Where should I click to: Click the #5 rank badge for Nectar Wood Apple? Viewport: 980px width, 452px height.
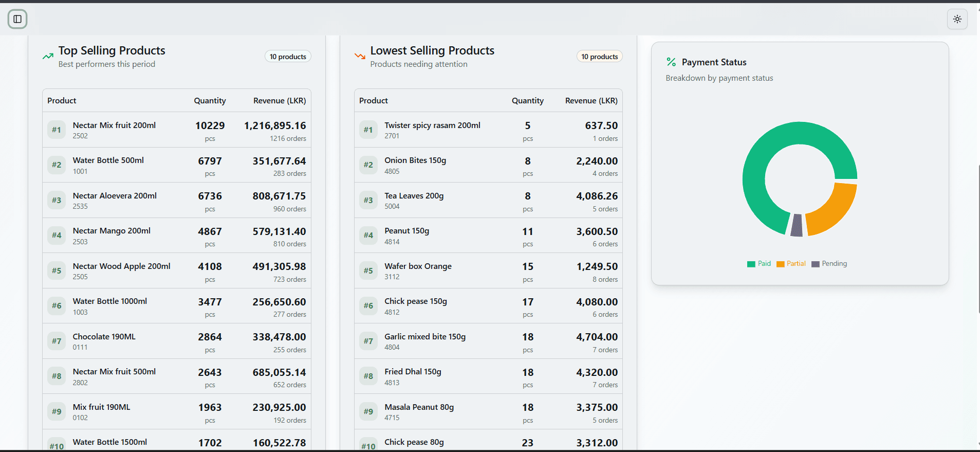pyautogui.click(x=57, y=270)
